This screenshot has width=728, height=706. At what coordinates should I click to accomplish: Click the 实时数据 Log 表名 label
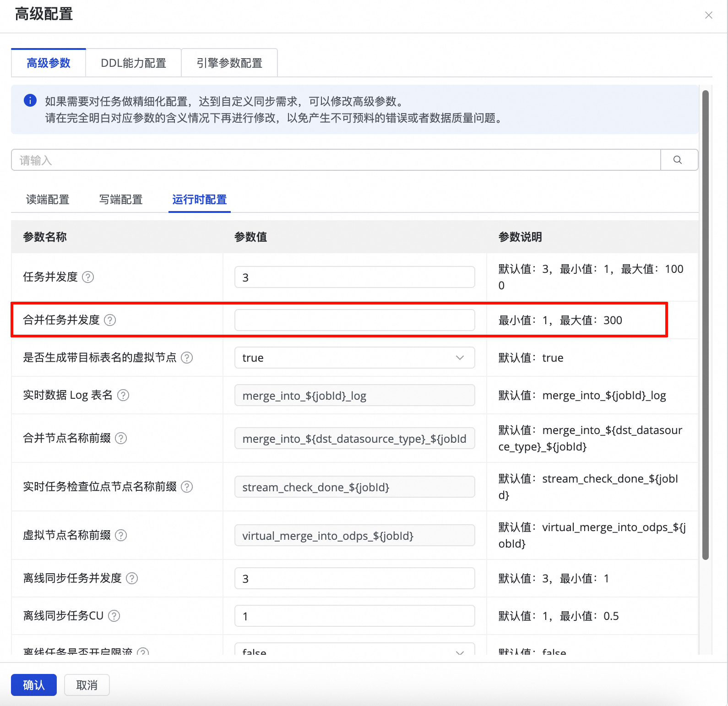tap(68, 395)
